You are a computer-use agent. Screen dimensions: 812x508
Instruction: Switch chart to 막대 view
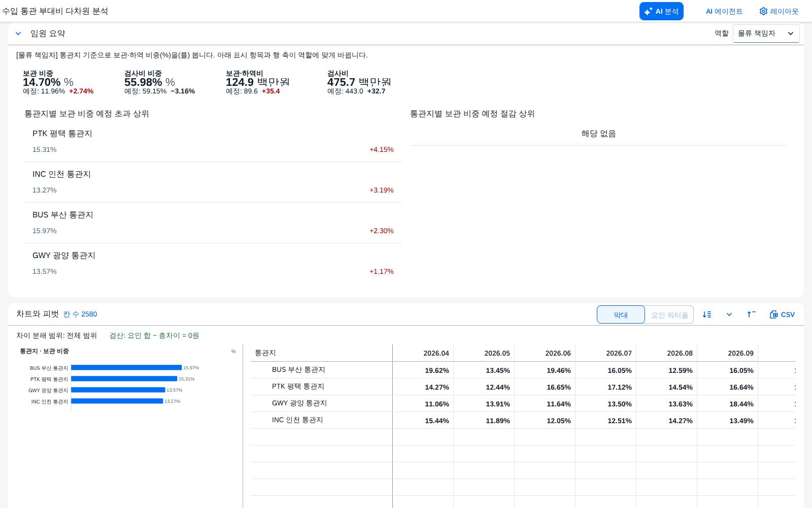pos(621,314)
